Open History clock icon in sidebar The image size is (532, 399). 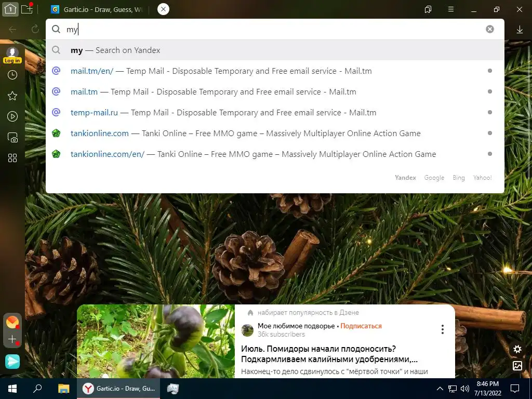(12, 75)
